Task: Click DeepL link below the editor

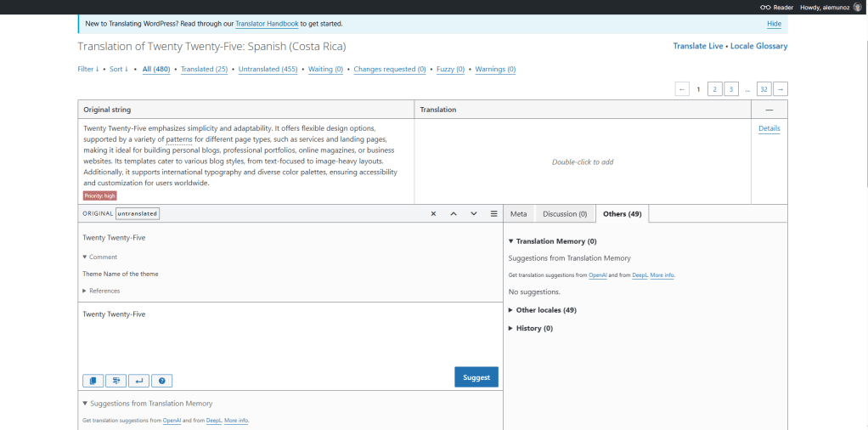Action: (x=214, y=421)
